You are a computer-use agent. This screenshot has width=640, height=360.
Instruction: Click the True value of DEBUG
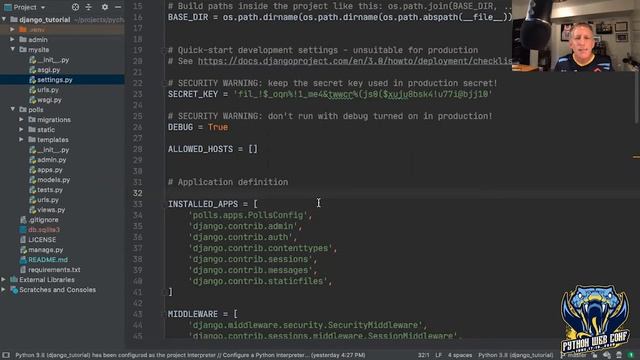coord(218,127)
